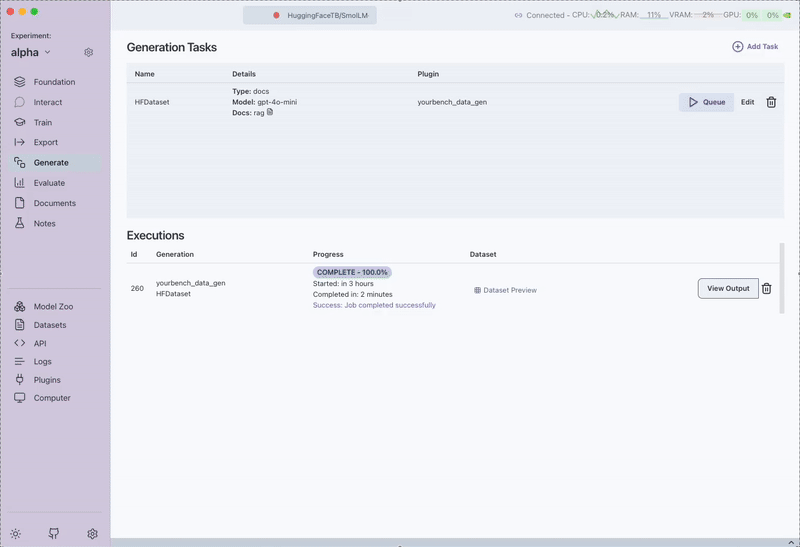
Task: Click the rag document file icon
Action: (270, 113)
